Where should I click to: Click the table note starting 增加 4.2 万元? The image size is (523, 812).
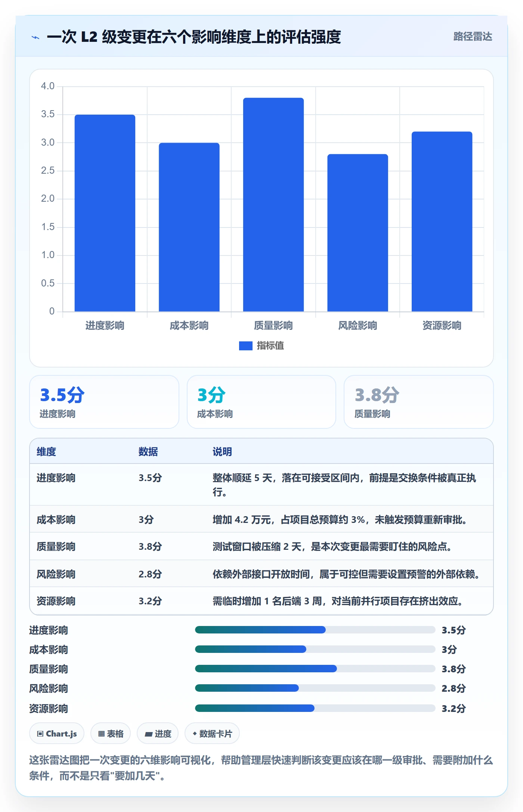coord(340,520)
